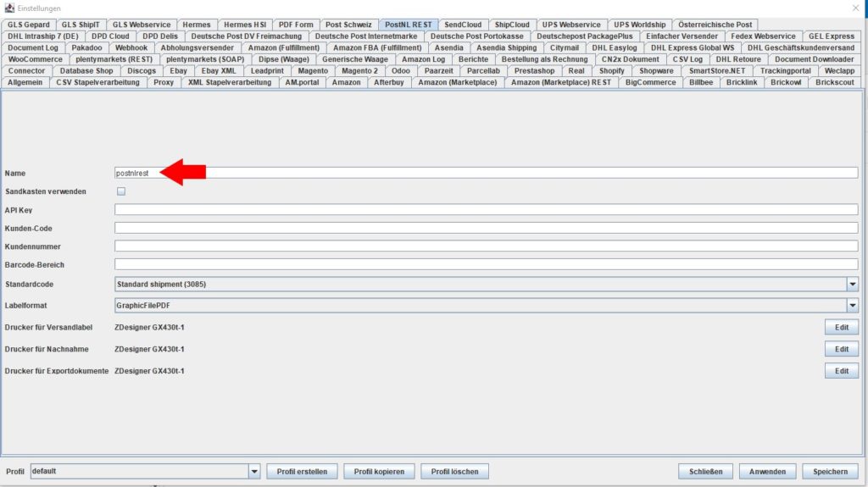Open the Dipse (Waage) tab

pyautogui.click(x=283, y=59)
